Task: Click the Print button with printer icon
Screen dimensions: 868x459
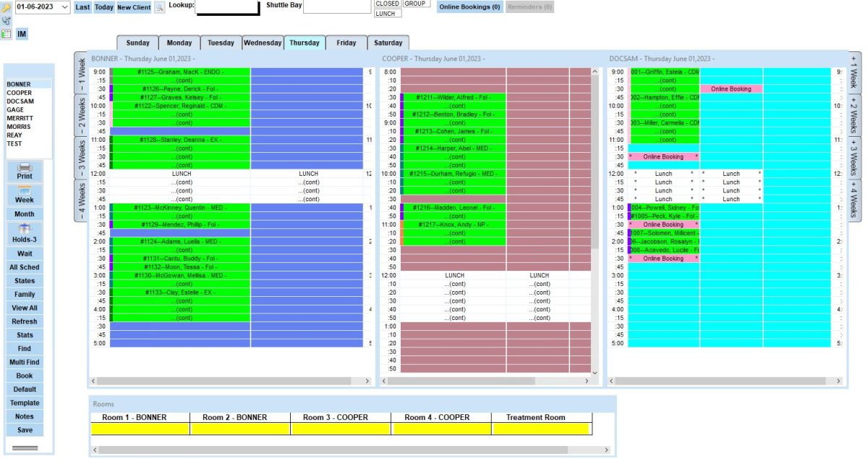Action: tap(25, 171)
